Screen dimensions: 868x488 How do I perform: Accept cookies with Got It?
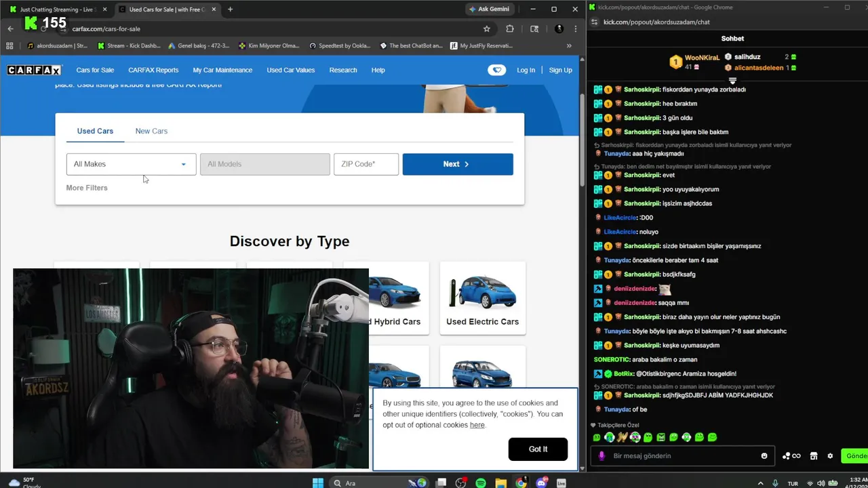coord(538,449)
